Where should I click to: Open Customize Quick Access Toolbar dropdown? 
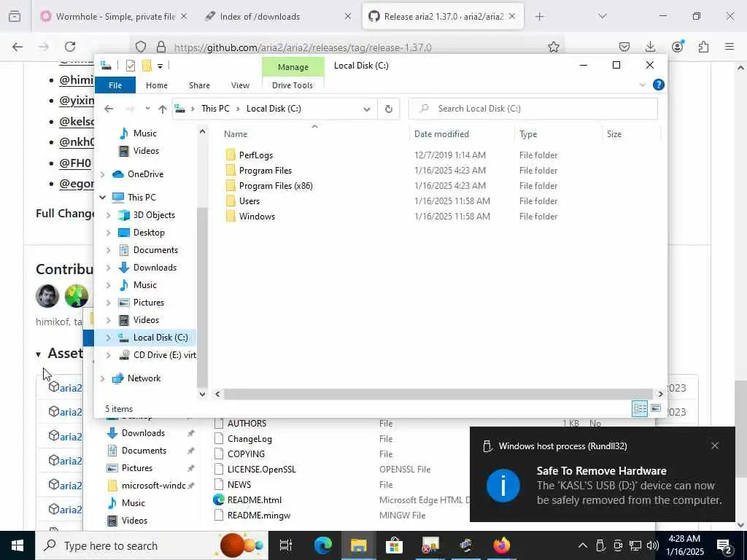pyautogui.click(x=160, y=66)
